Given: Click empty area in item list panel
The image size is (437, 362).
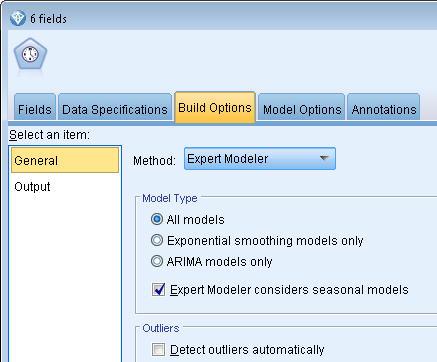Looking at the screenshot, I should click(65, 273).
